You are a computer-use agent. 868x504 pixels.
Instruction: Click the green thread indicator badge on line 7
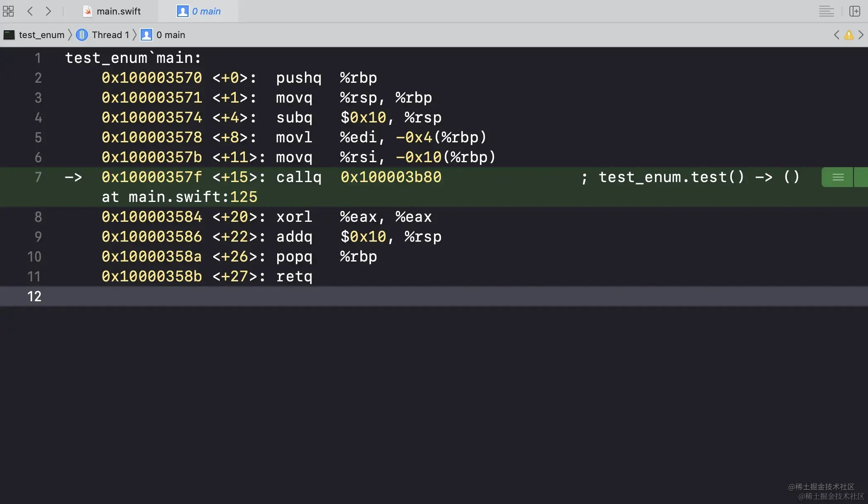click(838, 177)
